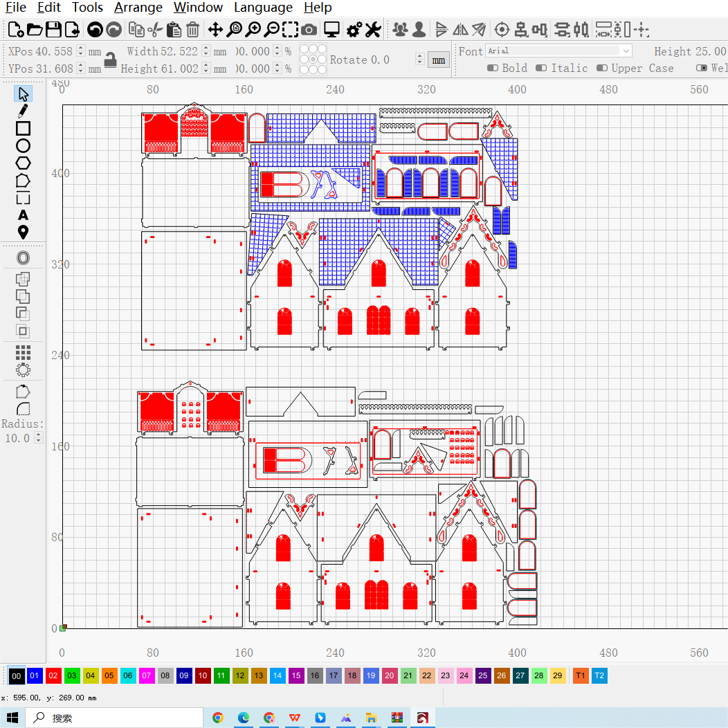This screenshot has height=728, width=728.
Task: Select the Ellipse drawing tool
Action: 23,145
